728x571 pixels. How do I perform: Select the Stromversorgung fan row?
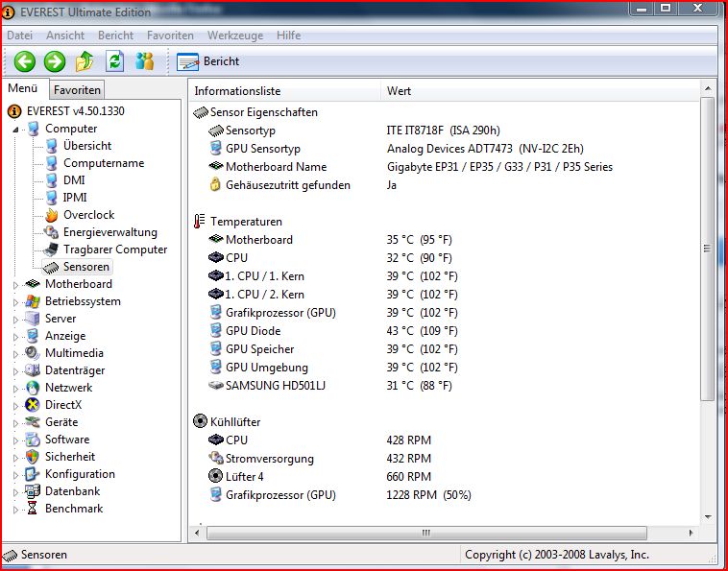444,459
